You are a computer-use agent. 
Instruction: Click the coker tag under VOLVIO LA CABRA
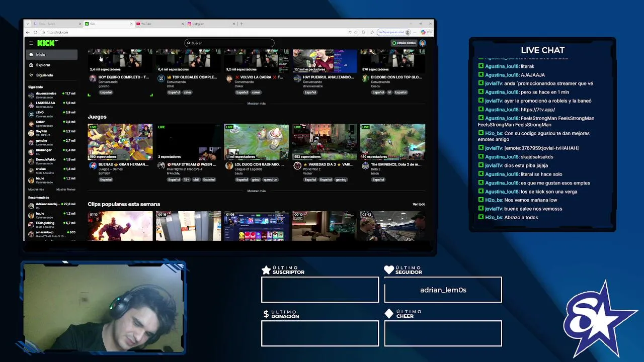click(256, 93)
